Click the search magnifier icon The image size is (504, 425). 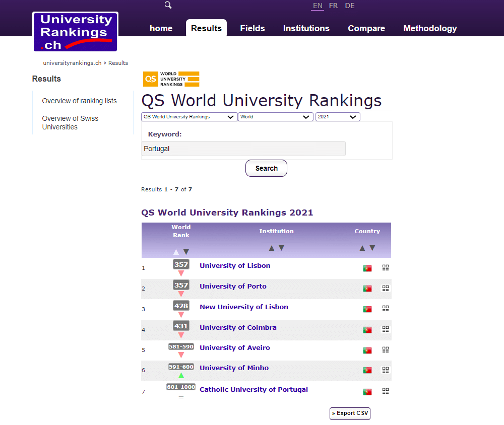coord(168,5)
